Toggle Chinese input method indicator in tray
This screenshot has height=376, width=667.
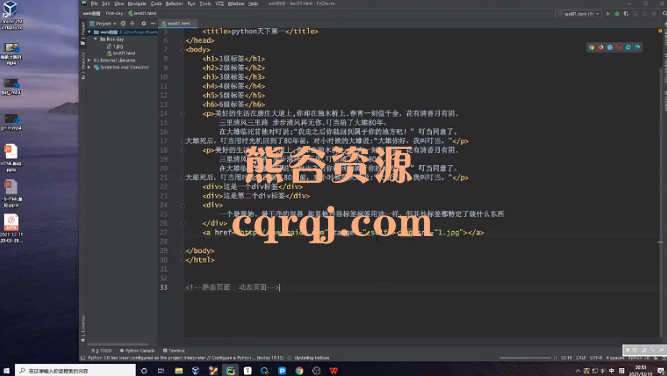click(612, 371)
